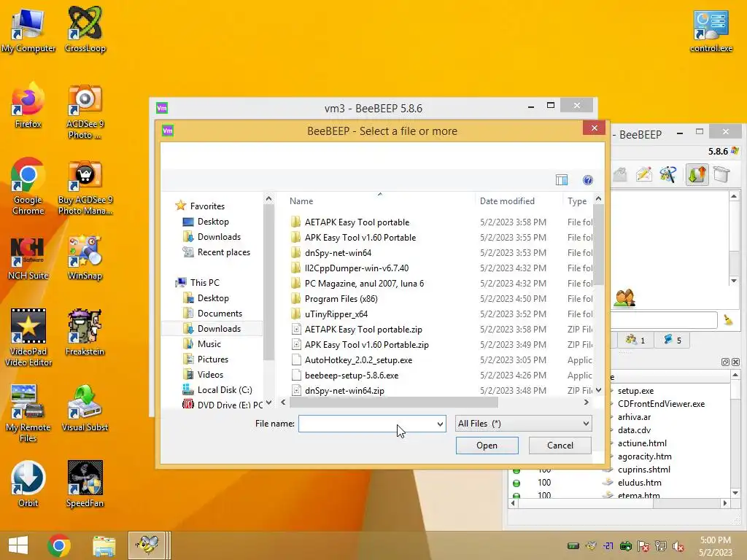Select the My Remote Files desktop icon
The width and height of the screenshot is (747, 560).
click(x=28, y=413)
